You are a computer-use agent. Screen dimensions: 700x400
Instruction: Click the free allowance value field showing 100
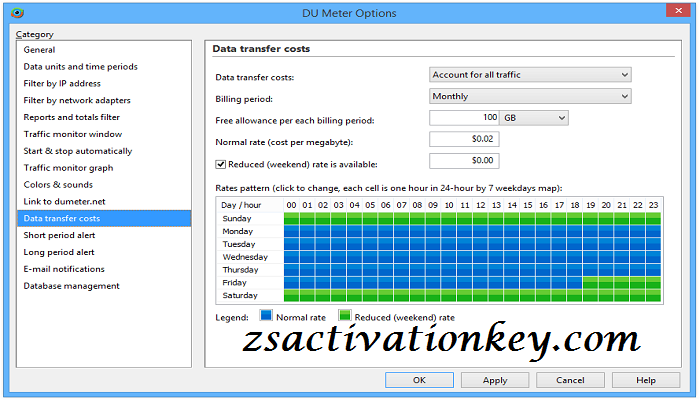464,117
